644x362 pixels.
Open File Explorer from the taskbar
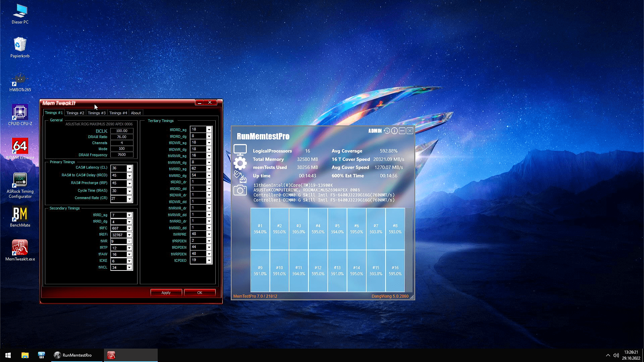pos(25,355)
